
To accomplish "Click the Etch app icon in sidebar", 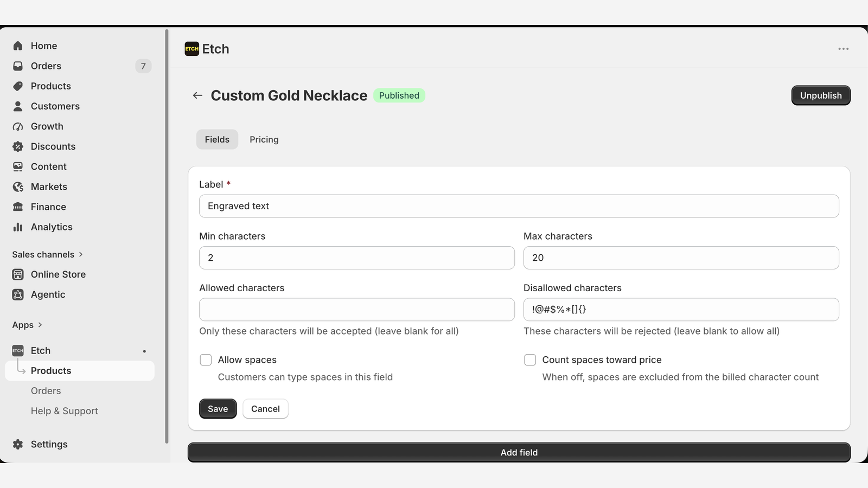I will pos(18,351).
